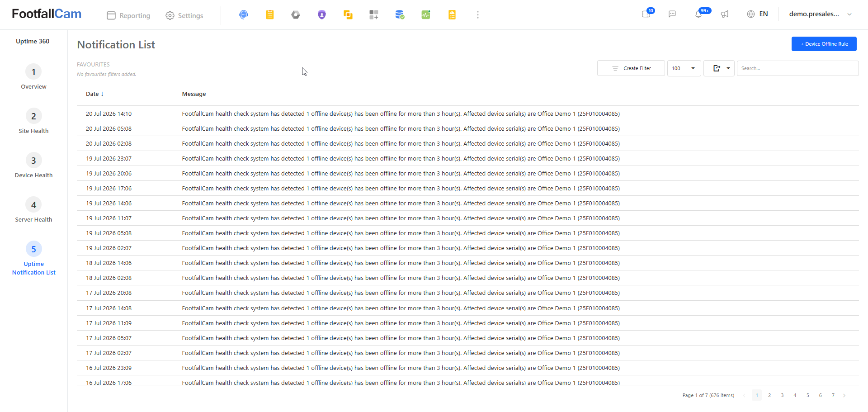Click the step 1 Overview circle
The width and height of the screenshot is (868, 412).
click(33, 72)
